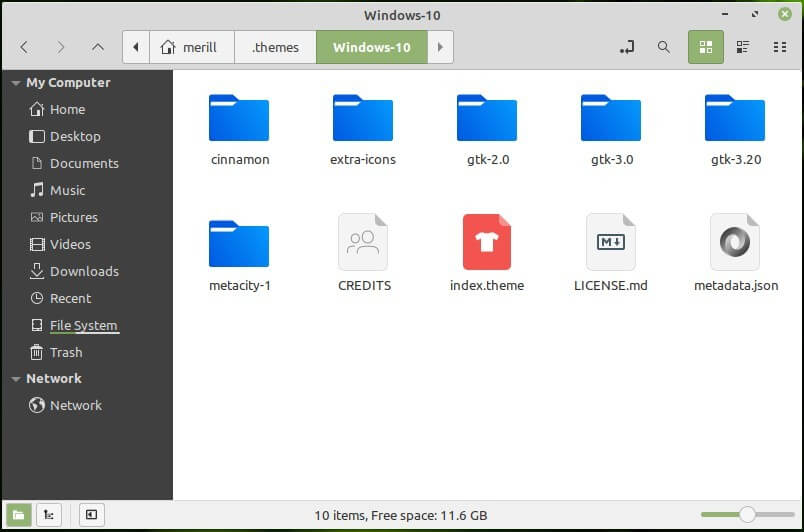This screenshot has width=804, height=532.
Task: Switch to list view
Action: click(743, 47)
